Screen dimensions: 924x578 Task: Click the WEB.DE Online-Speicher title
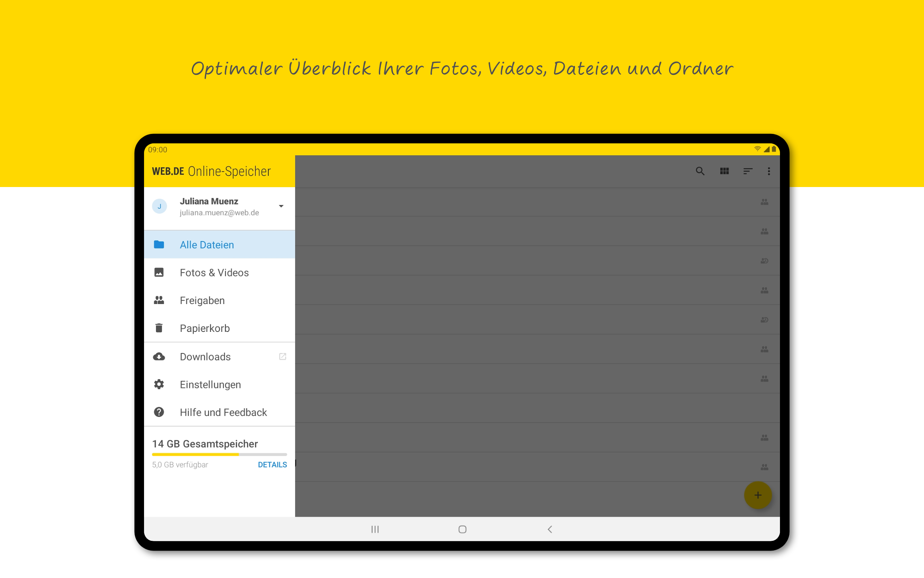[x=211, y=171]
